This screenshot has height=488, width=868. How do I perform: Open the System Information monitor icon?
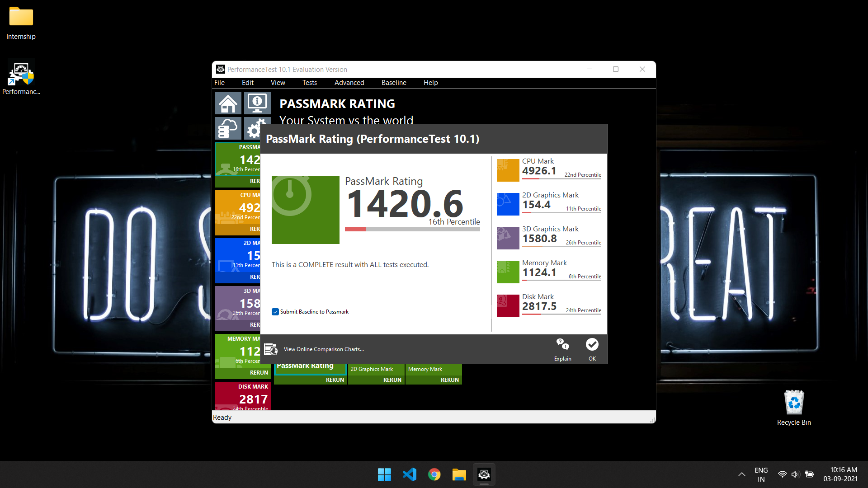pyautogui.click(x=257, y=103)
